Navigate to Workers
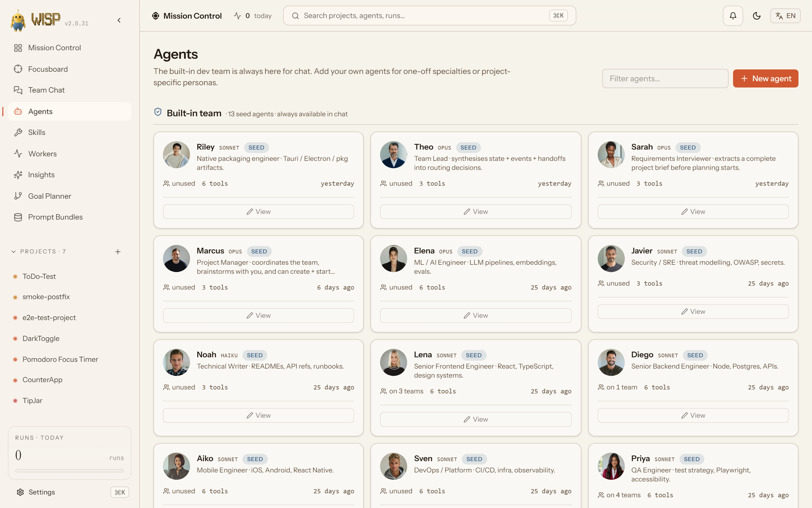 [69, 154]
